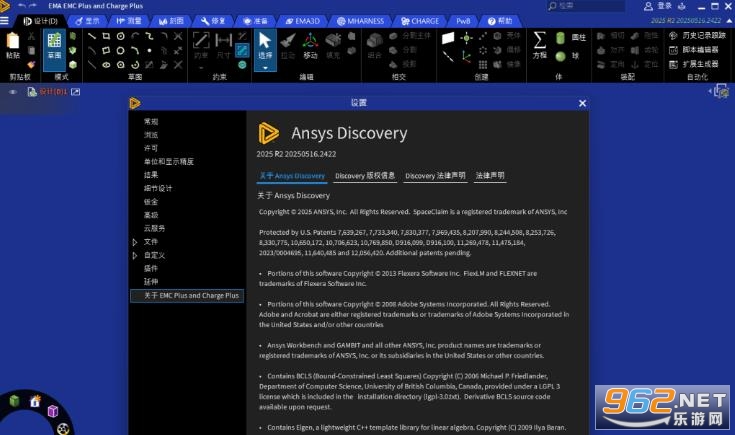Open 扩展生成器 extension builder

pos(693,64)
